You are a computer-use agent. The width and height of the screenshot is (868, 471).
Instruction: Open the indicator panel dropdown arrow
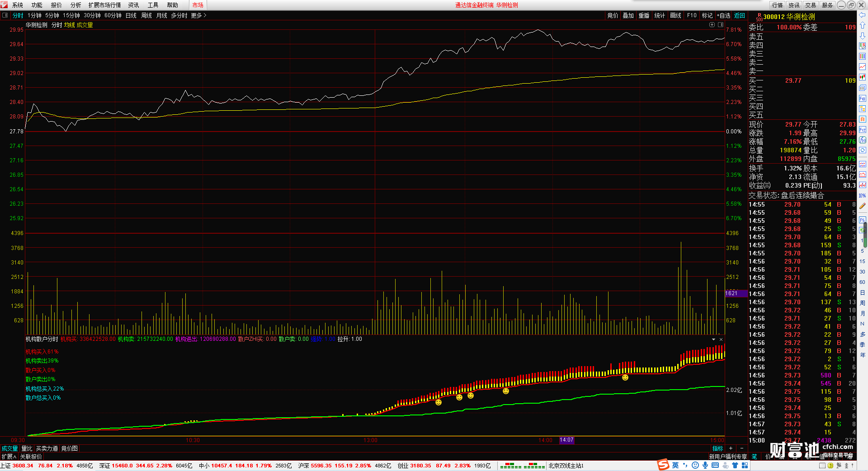[x=713, y=339]
